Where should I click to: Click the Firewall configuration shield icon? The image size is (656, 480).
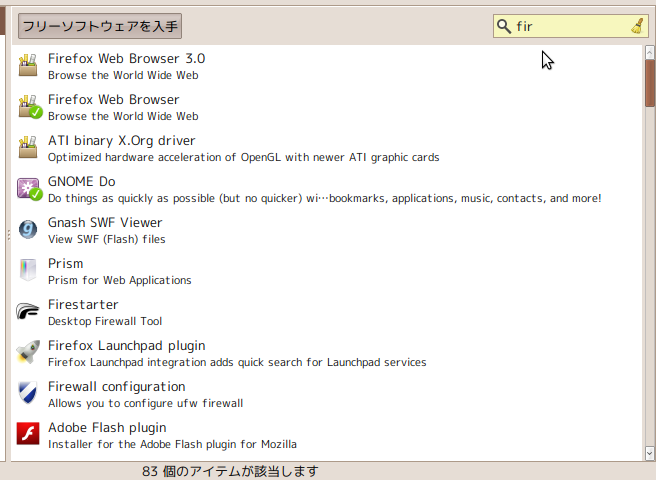tap(28, 393)
